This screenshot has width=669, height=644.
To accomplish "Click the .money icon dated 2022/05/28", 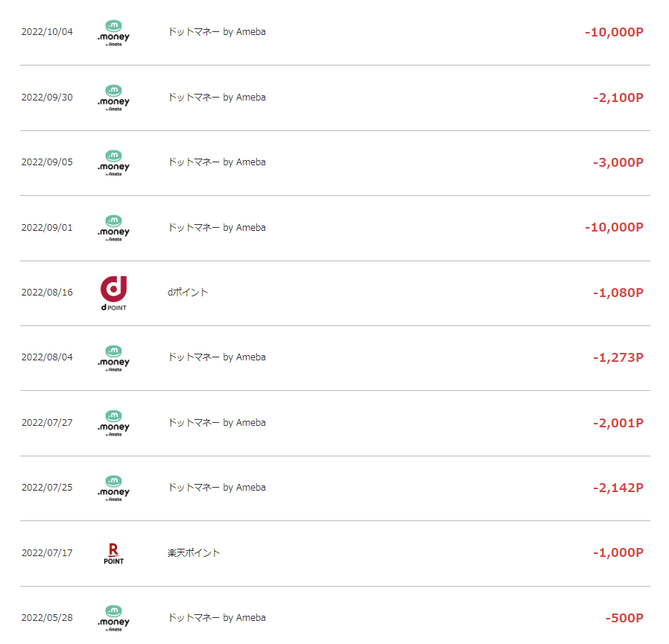I will point(113,618).
